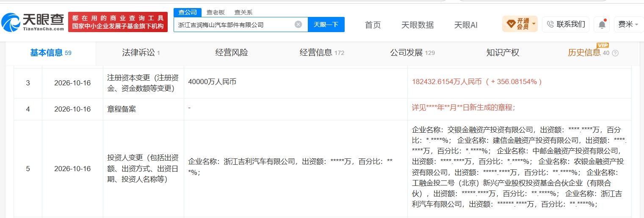Open 天眼AI navigation link
644x218 pixels.
pos(466,25)
